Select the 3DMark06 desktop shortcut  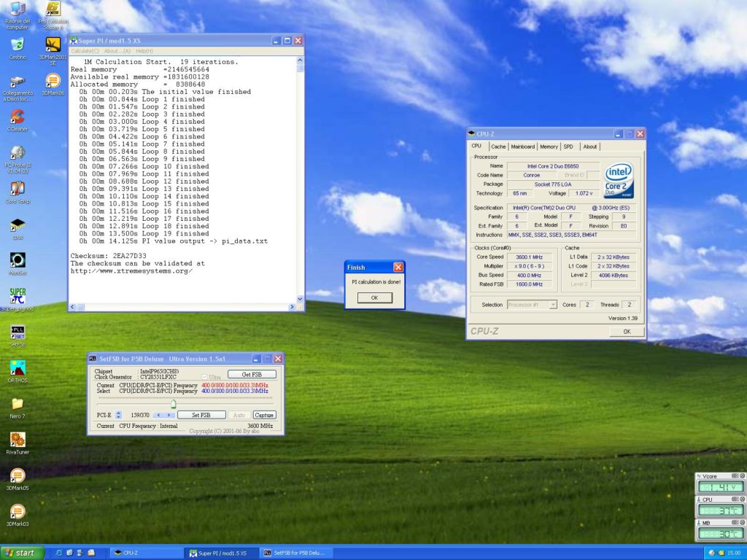coord(53,85)
